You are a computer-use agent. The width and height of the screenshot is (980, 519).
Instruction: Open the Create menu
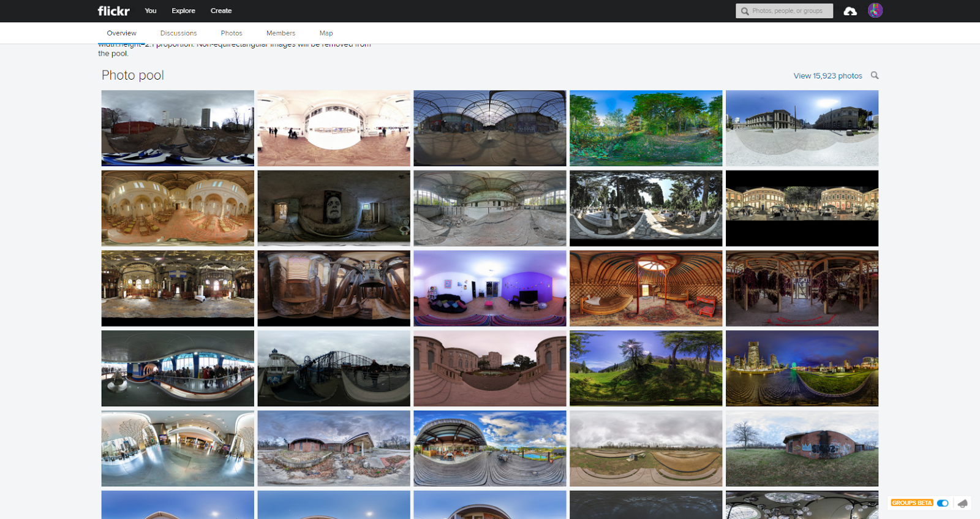click(221, 11)
